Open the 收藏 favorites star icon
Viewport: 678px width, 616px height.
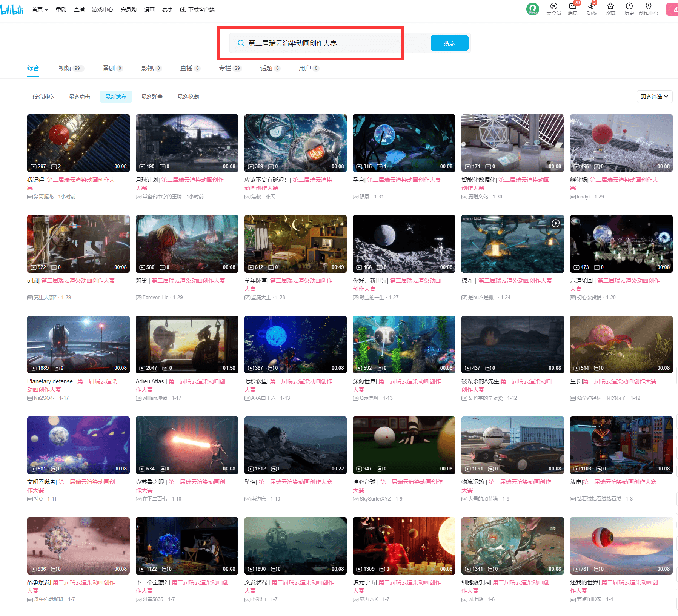610,6
